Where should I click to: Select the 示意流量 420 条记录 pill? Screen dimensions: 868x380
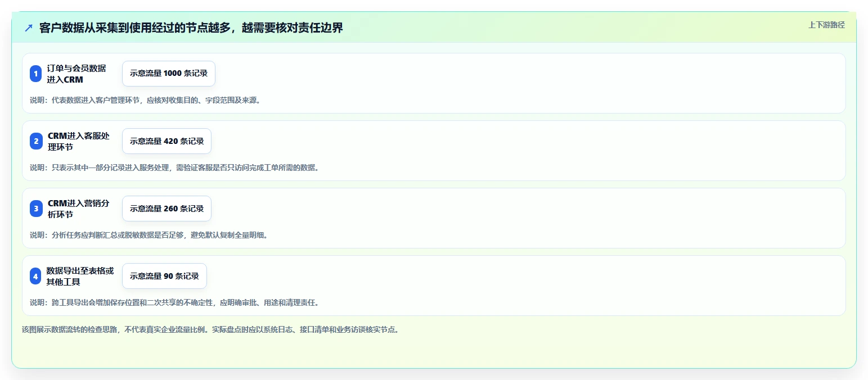(x=167, y=141)
